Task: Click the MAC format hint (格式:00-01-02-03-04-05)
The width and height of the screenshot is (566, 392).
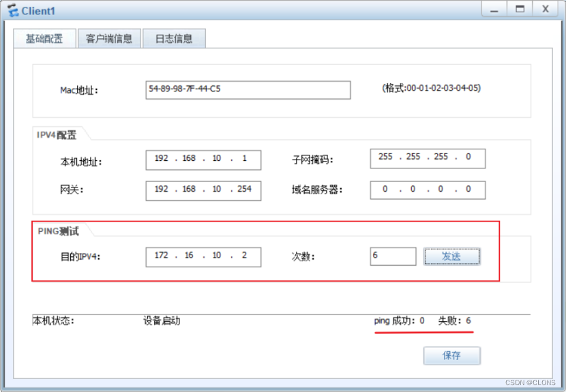Action: tap(432, 88)
